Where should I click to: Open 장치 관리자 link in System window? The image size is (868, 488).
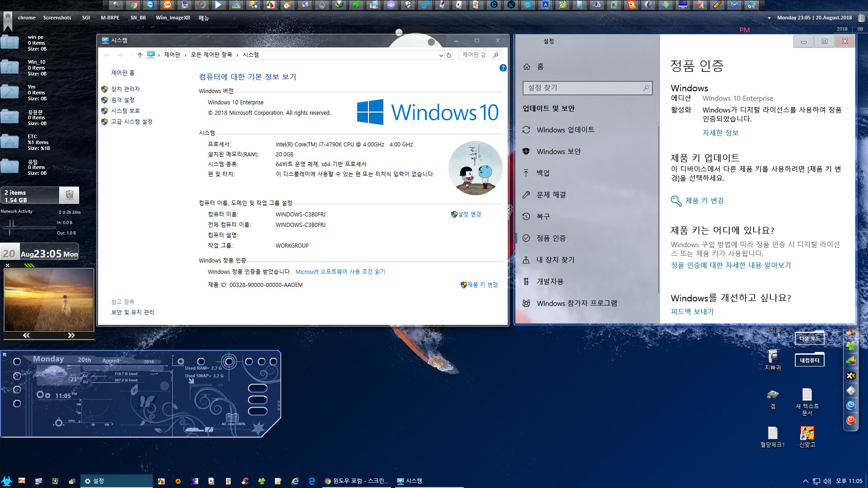click(x=126, y=89)
